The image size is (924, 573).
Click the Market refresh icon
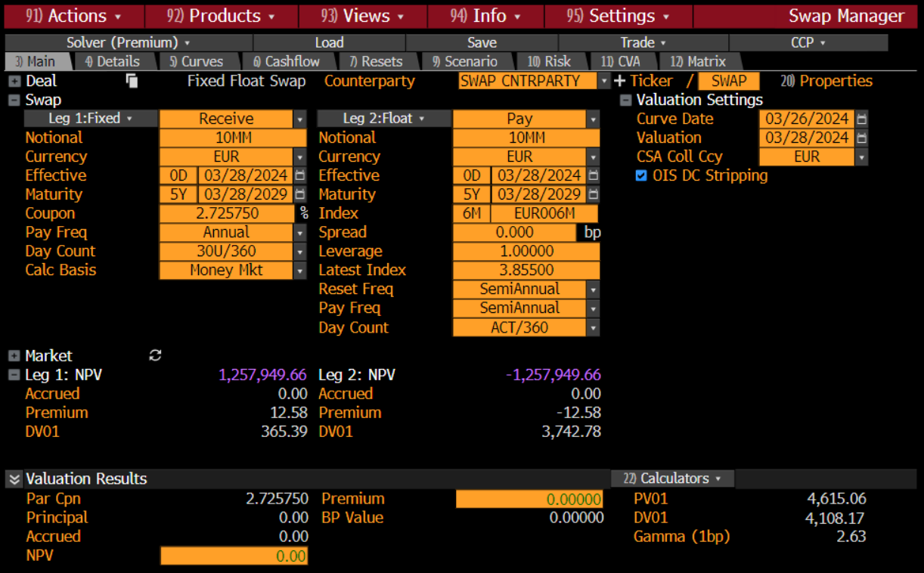(156, 355)
